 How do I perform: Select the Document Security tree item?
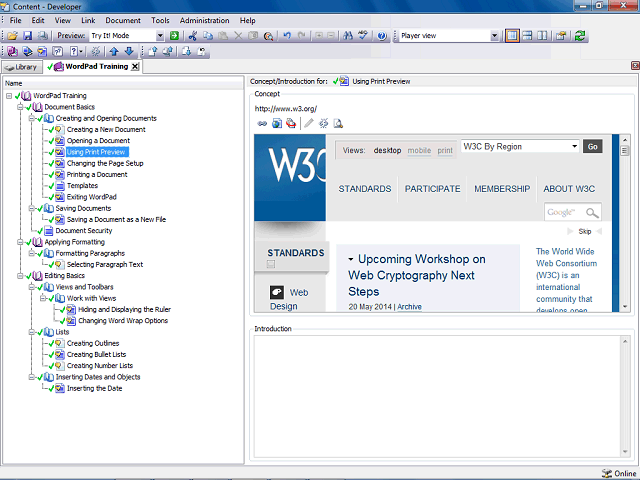point(84,231)
